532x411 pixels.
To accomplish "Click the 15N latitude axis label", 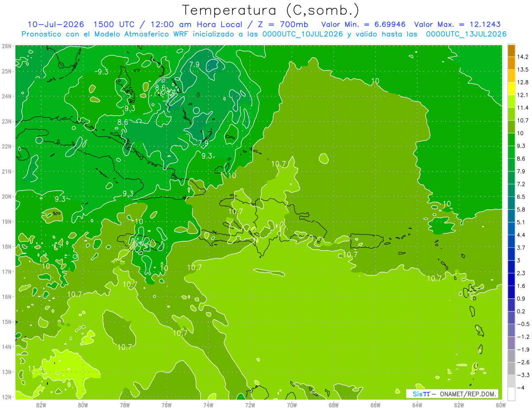I will (x=7, y=322).
